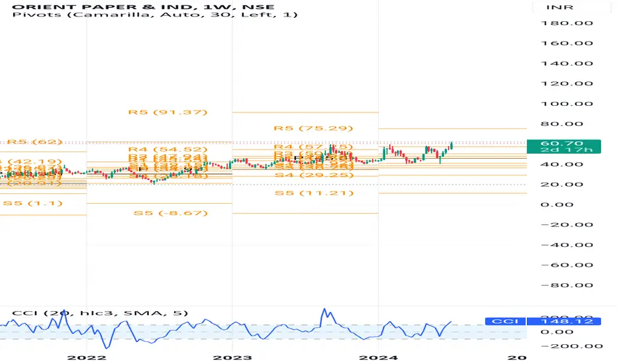
Task: Click the 2023 time axis label
Action: coord(232,357)
